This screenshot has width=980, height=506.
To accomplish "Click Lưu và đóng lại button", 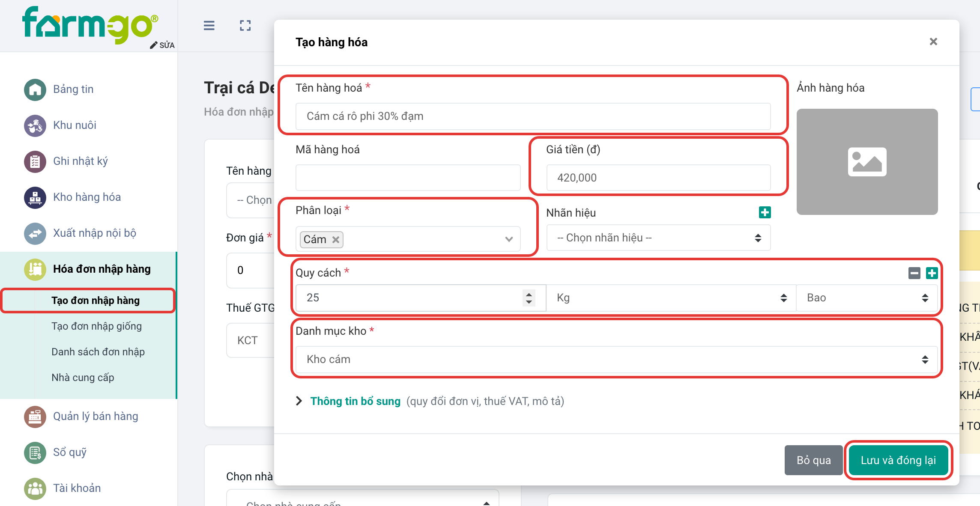I will click(x=898, y=460).
